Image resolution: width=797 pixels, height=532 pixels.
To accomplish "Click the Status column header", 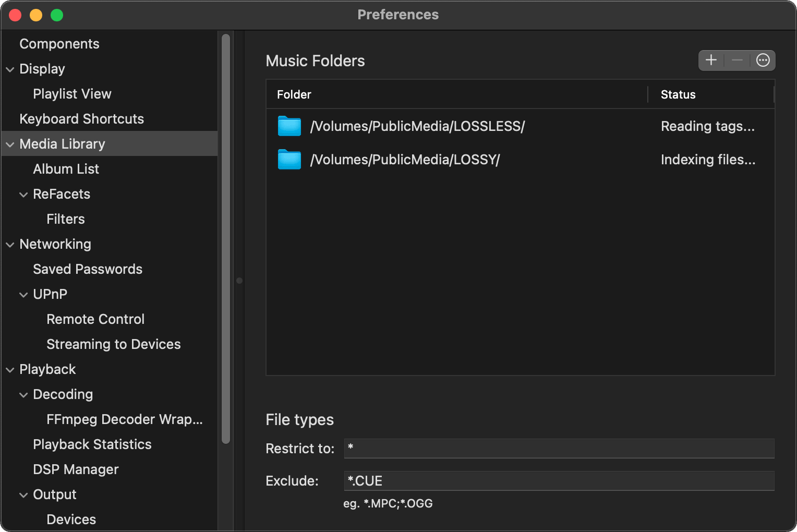I will 678,94.
